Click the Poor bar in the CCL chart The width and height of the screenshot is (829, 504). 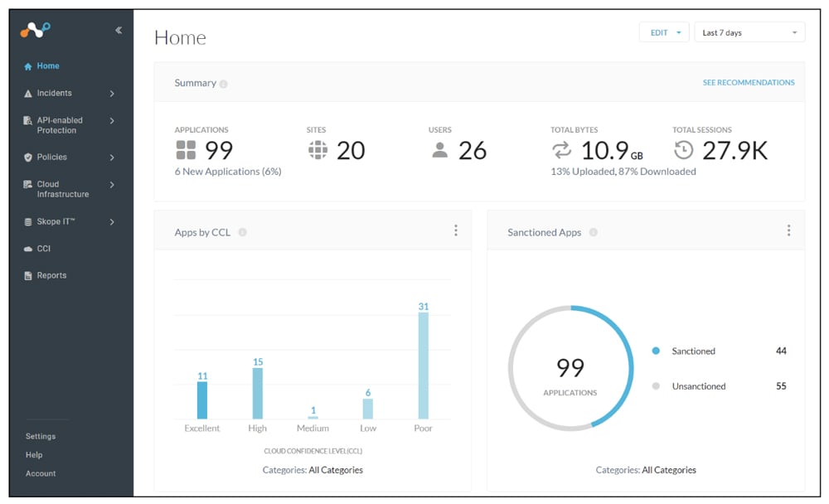point(423,366)
